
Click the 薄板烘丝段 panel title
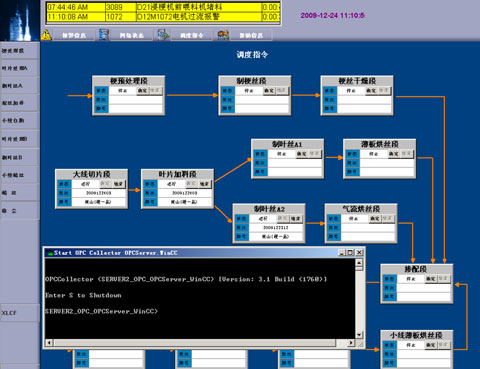380,144
